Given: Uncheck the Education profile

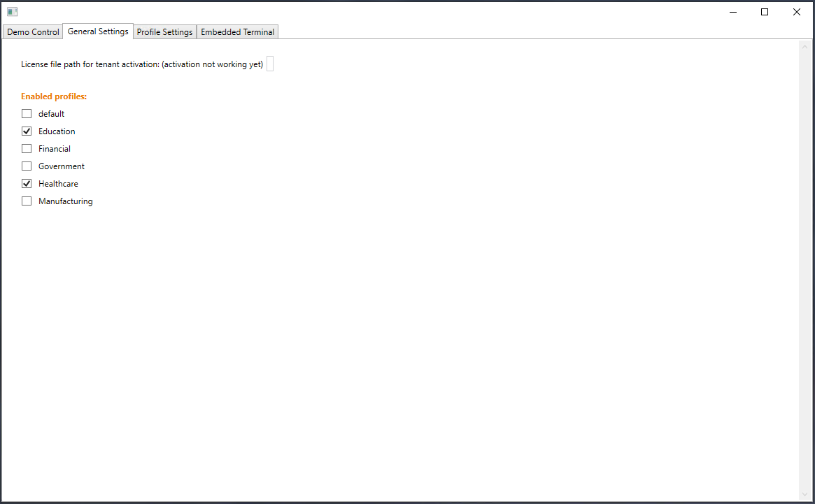Looking at the screenshot, I should click(x=27, y=131).
